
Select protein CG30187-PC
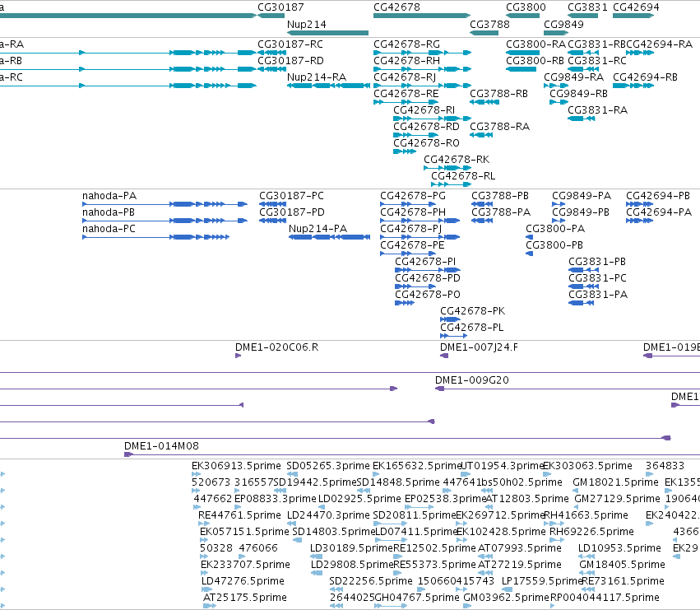(291, 196)
